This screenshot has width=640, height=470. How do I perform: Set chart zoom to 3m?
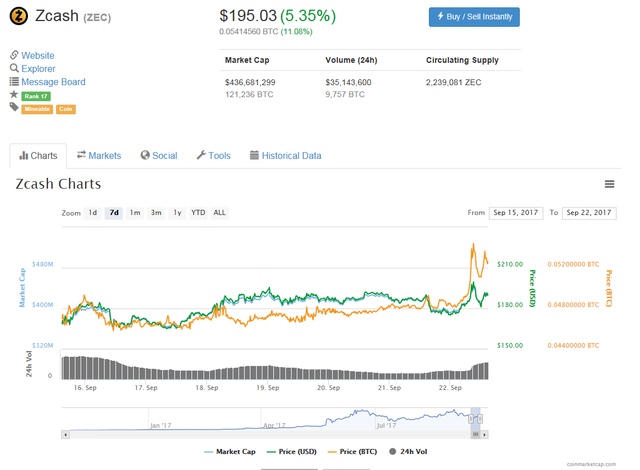coord(156,213)
